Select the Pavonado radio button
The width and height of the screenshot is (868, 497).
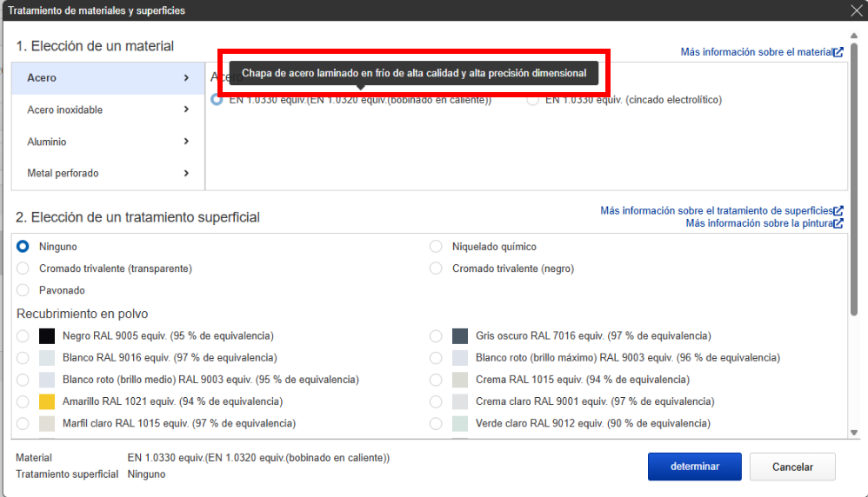[x=23, y=290]
